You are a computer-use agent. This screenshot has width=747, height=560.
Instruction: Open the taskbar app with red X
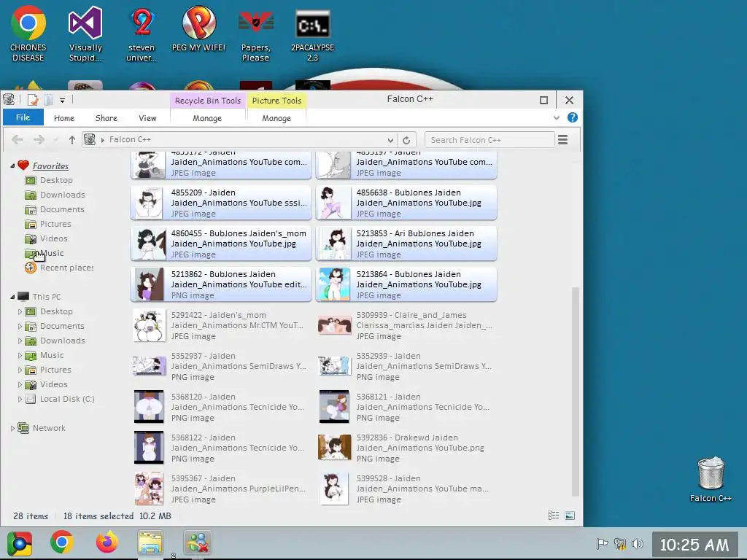tap(197, 542)
